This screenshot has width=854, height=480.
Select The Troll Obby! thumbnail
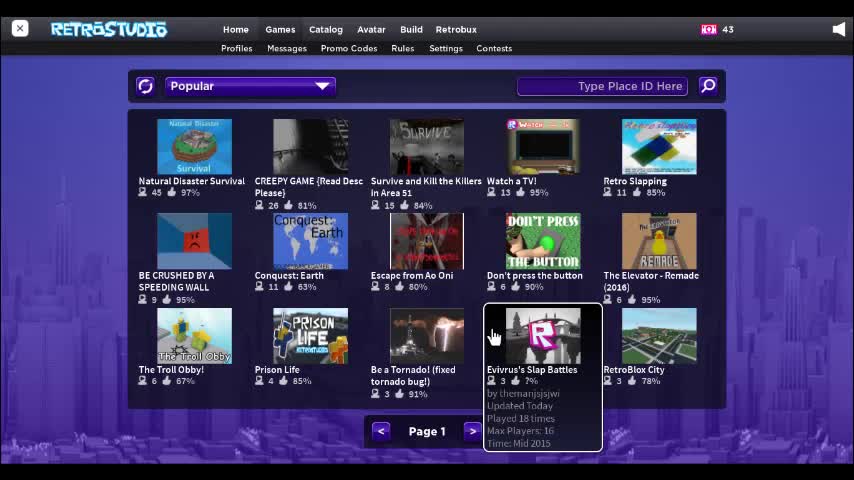(194, 336)
